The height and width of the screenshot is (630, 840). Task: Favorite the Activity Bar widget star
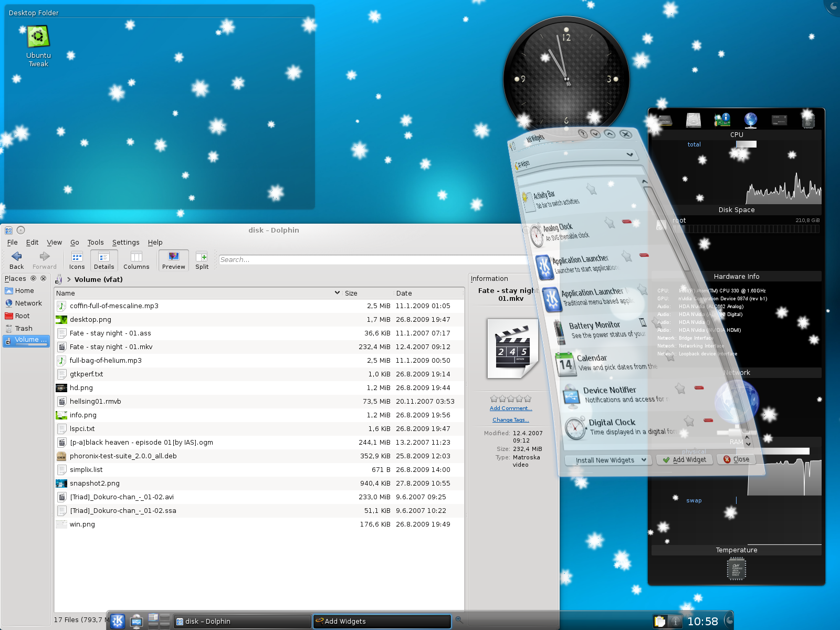pyautogui.click(x=592, y=188)
